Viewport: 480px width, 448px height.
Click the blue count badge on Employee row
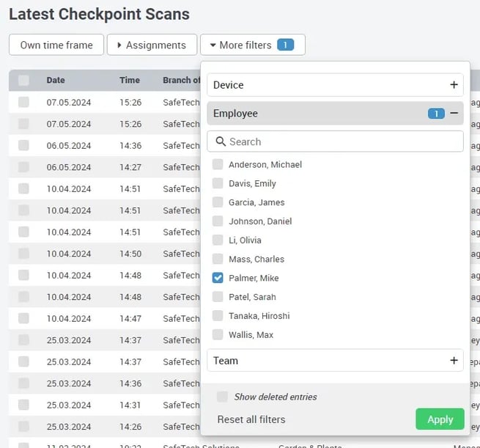[436, 114]
